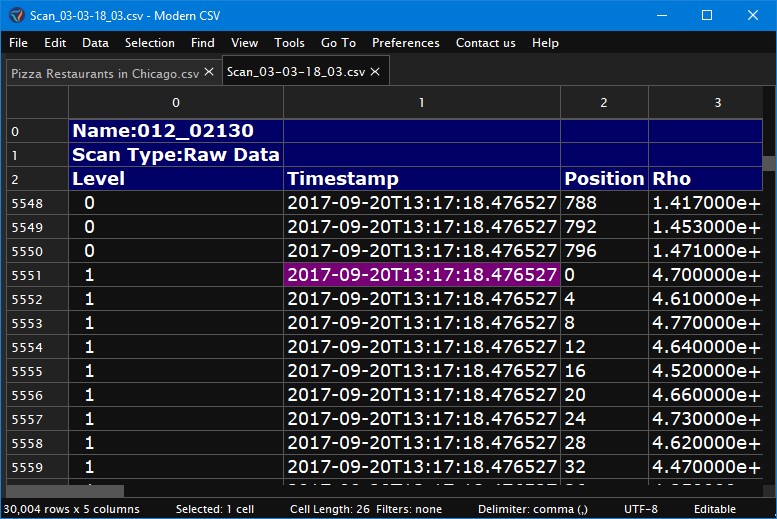Open the Go To menu
The width and height of the screenshot is (777, 519).
point(338,43)
